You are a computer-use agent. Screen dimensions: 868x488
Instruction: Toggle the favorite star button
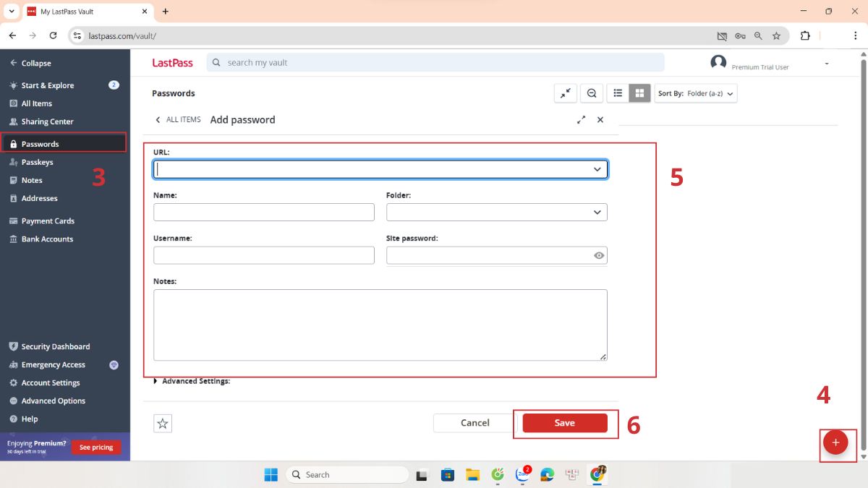(163, 424)
